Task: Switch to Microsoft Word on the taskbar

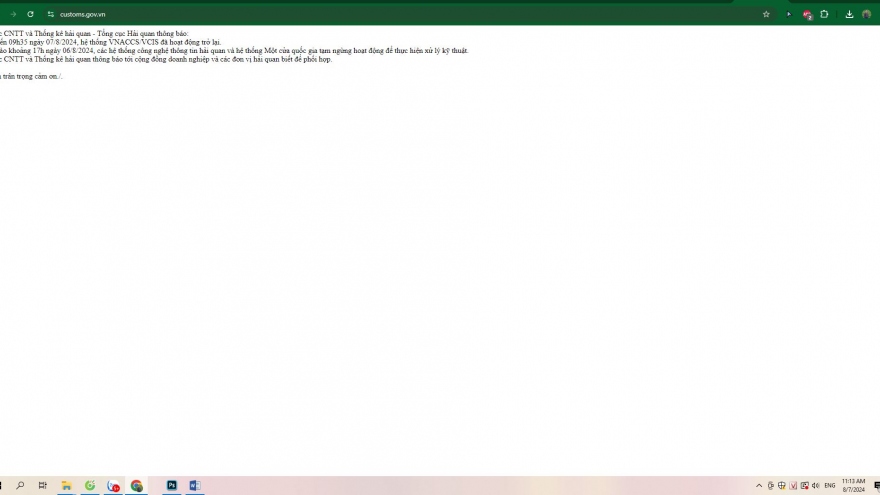Action: coord(195,485)
